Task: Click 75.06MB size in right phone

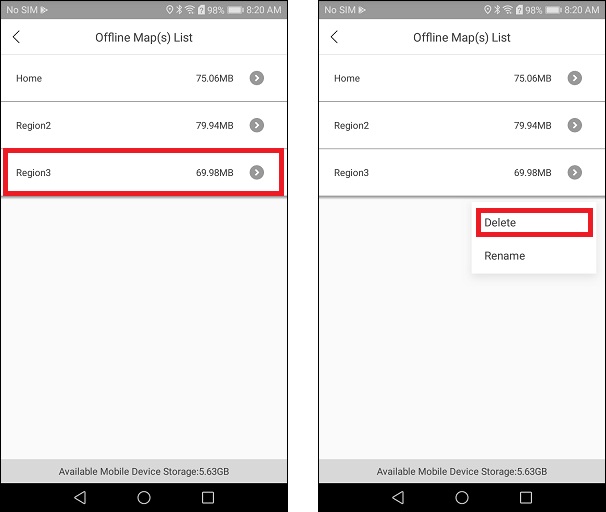Action: (x=533, y=78)
